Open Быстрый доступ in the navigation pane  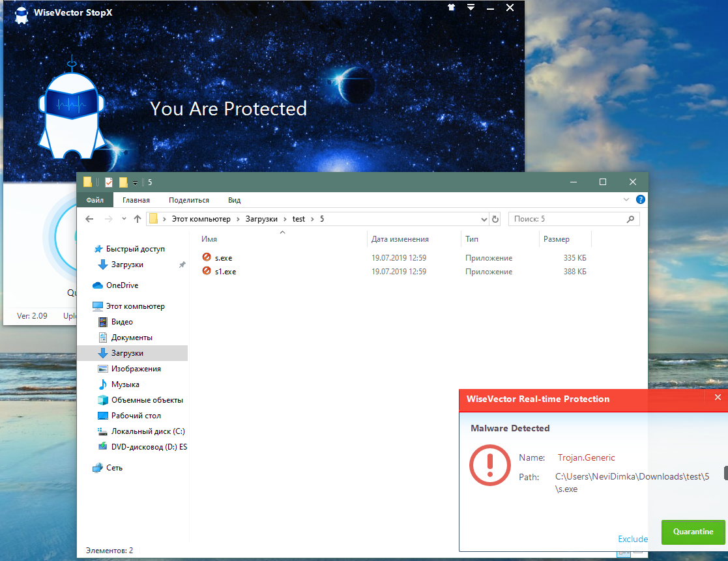[135, 249]
